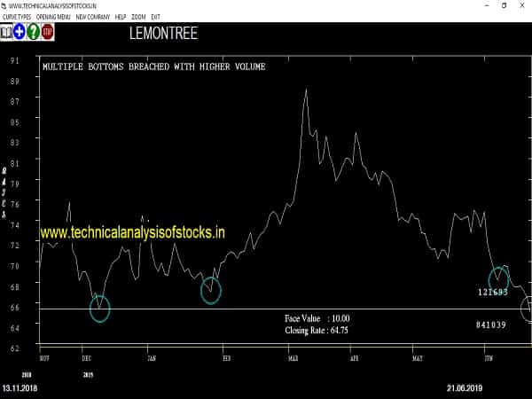Click the March peak of the price curve
Image resolution: width=532 pixels, height=399 pixels.
click(x=306, y=90)
